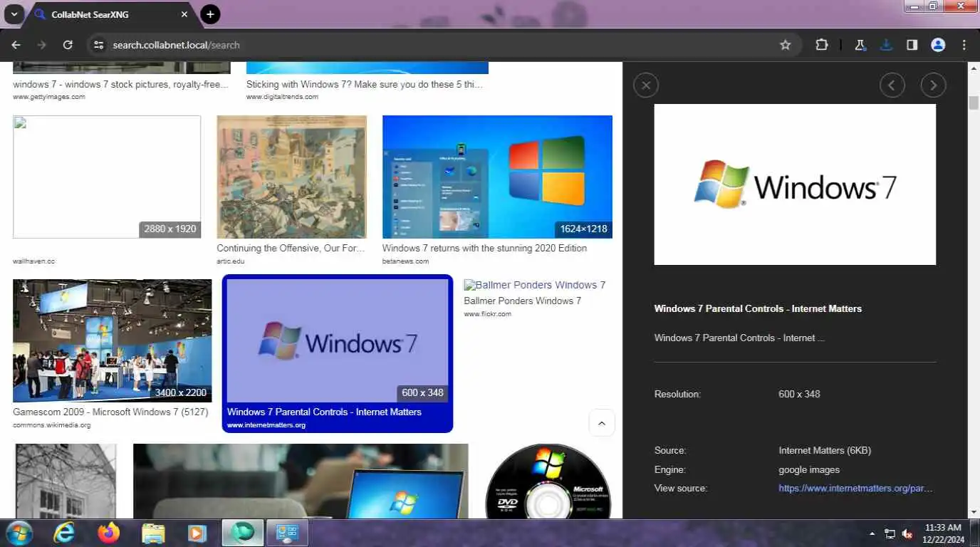The image size is (980, 547).
Task: Open the profile avatar menu
Action: point(938,45)
